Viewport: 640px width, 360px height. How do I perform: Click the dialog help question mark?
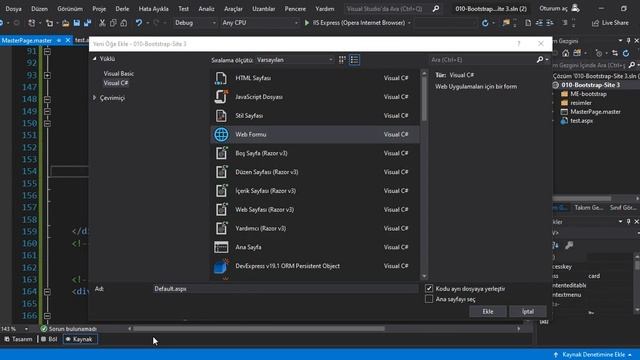click(518, 44)
